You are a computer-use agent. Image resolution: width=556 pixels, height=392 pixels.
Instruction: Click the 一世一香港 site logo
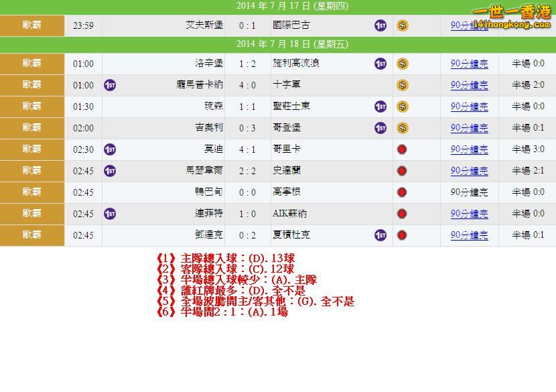[x=511, y=17]
